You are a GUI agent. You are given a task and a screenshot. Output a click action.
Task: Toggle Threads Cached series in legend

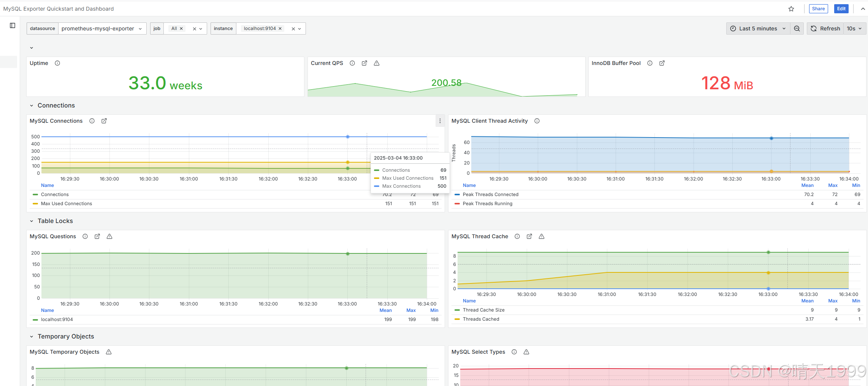click(x=481, y=319)
